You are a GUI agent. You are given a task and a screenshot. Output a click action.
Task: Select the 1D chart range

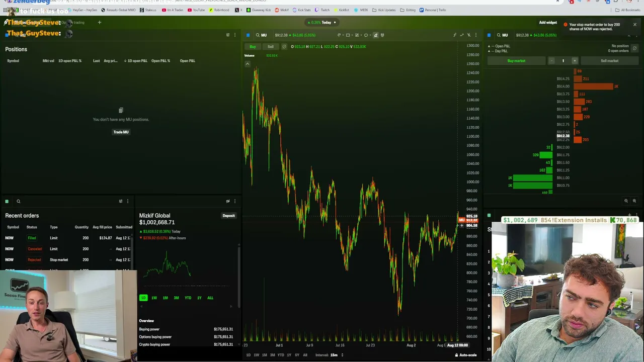point(248,355)
